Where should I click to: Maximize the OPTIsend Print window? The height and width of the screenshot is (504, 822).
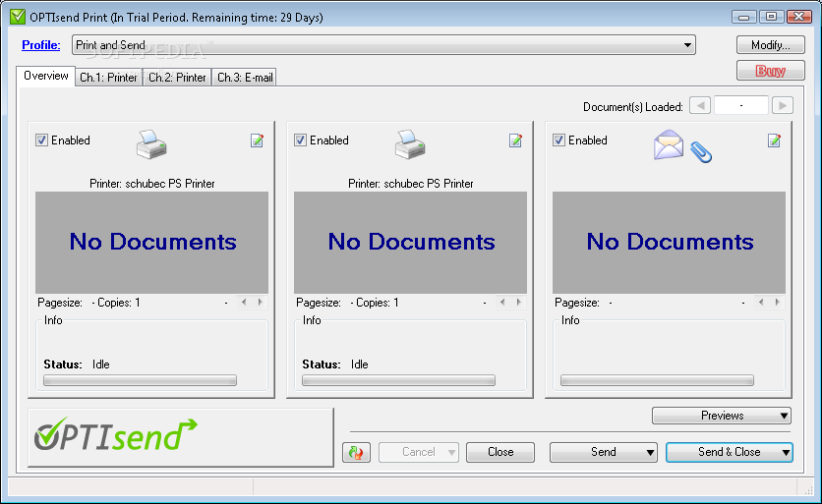pos(771,17)
